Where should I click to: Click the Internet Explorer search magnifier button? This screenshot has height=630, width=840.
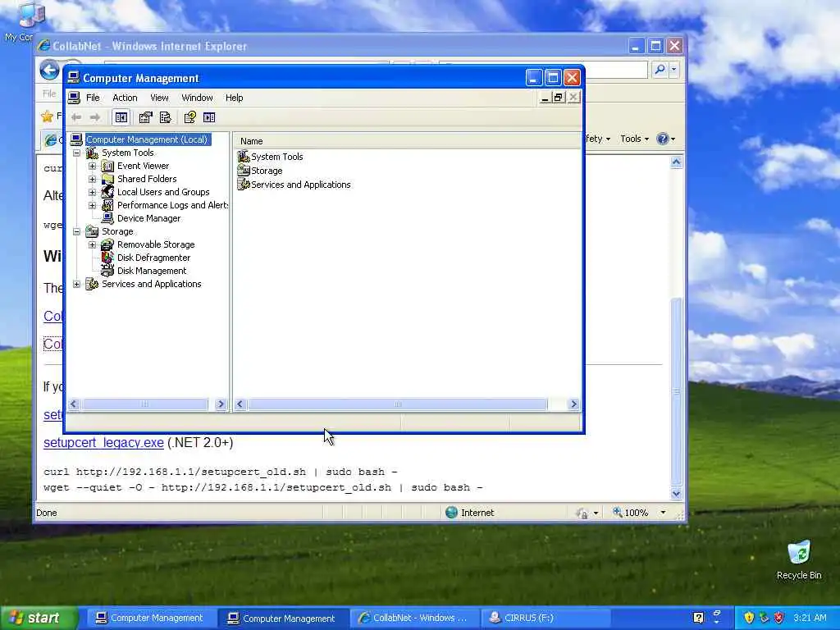click(x=660, y=69)
